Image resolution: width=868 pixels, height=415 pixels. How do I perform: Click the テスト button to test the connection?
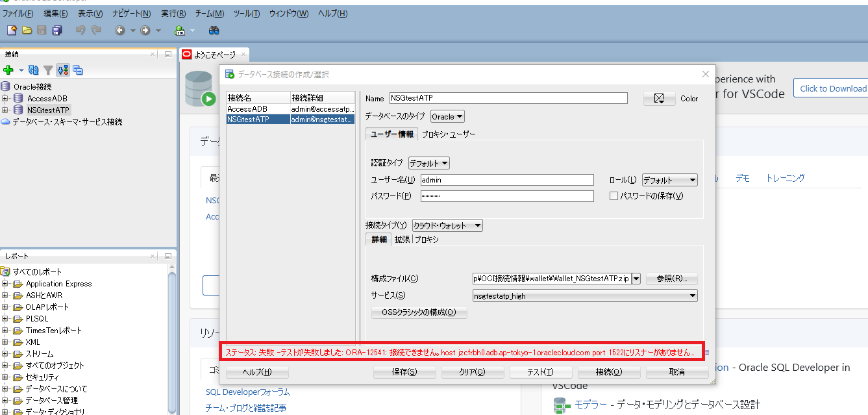(541, 371)
